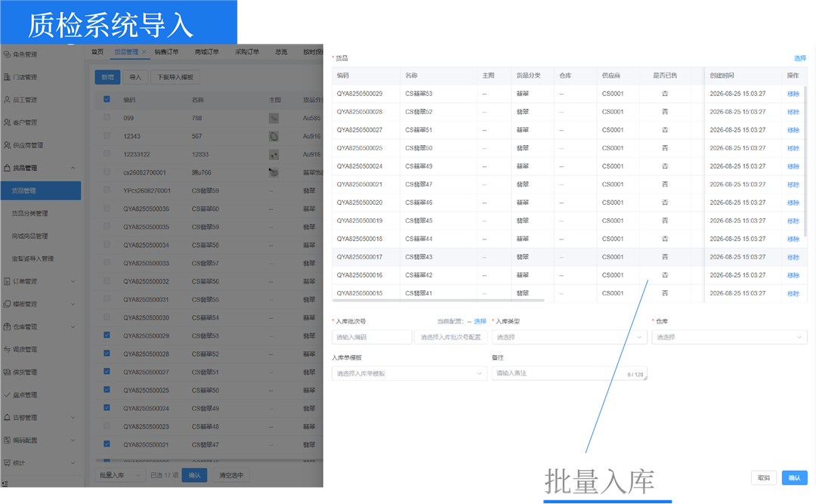The image size is (816, 504).
Task: Click the sidebar collapse icon at bottom
Action: coord(5,483)
